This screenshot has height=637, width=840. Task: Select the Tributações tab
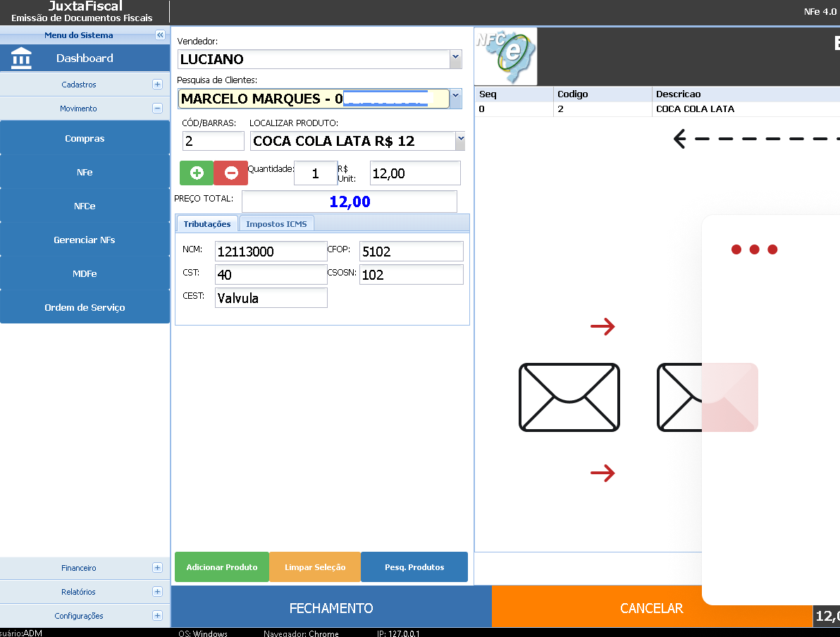point(207,224)
